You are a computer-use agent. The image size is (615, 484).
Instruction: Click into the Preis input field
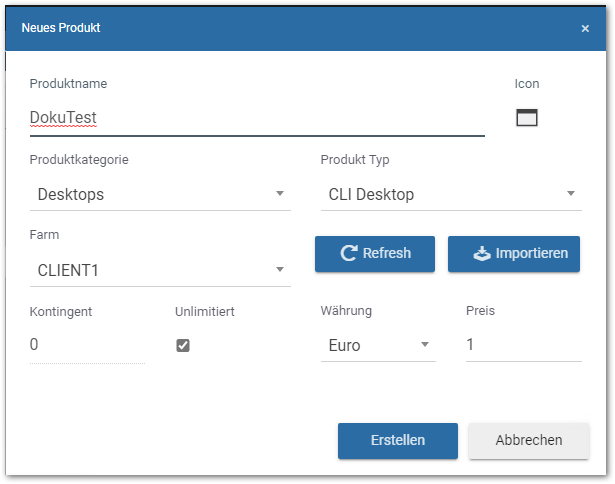tap(524, 345)
